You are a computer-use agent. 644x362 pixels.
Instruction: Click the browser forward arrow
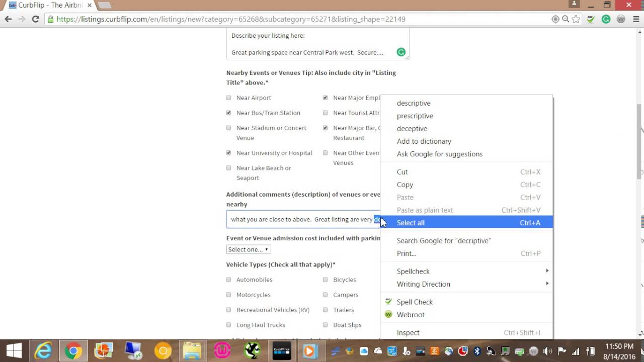(x=22, y=19)
